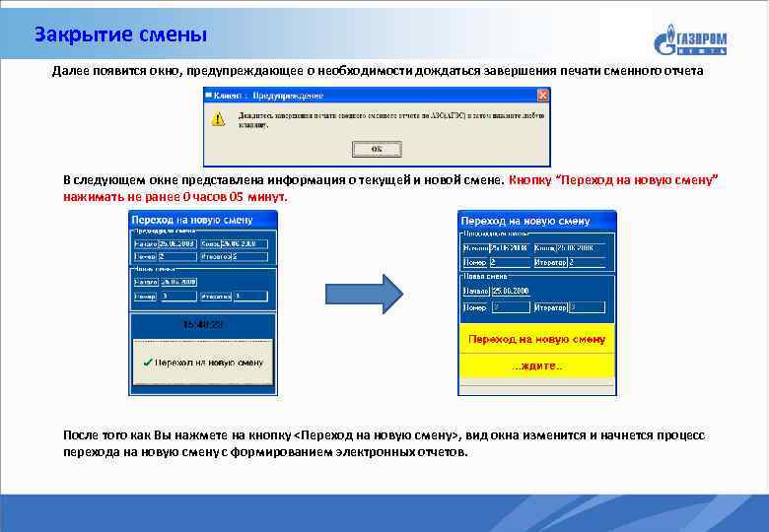Select new shift Номер field showing 3, left window
The height and width of the screenshot is (532, 769).
tap(179, 296)
